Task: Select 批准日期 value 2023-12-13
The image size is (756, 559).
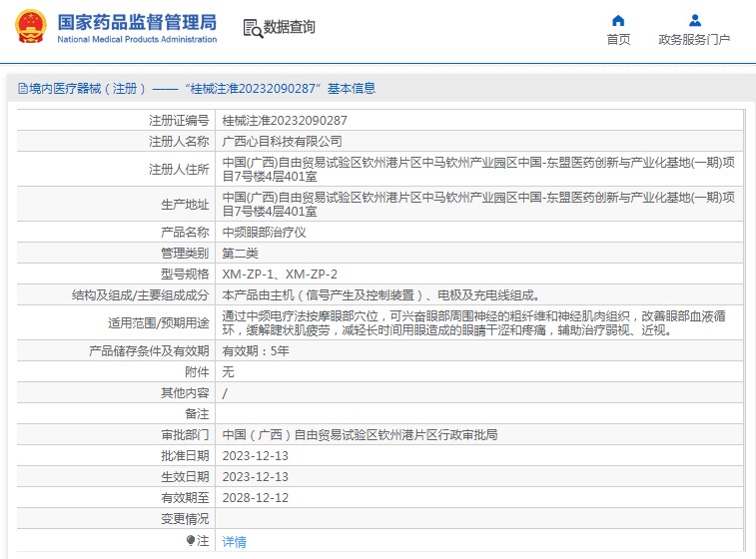Action: [x=255, y=456]
